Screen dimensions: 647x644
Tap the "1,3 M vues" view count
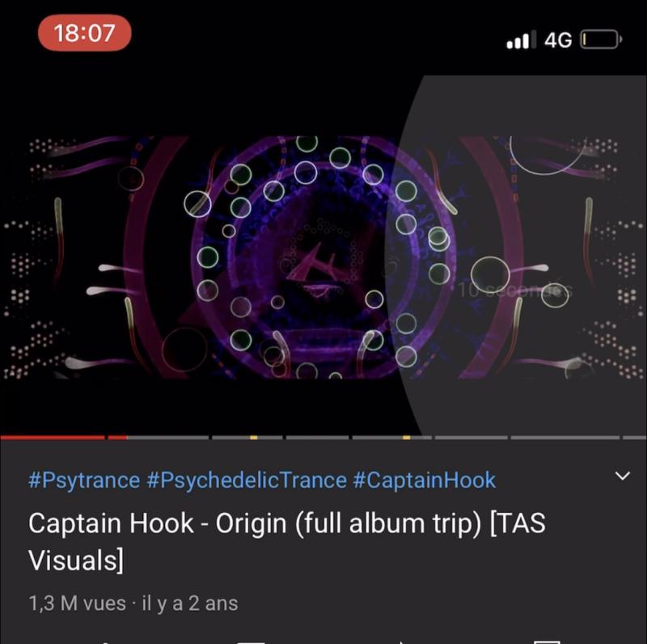77,604
